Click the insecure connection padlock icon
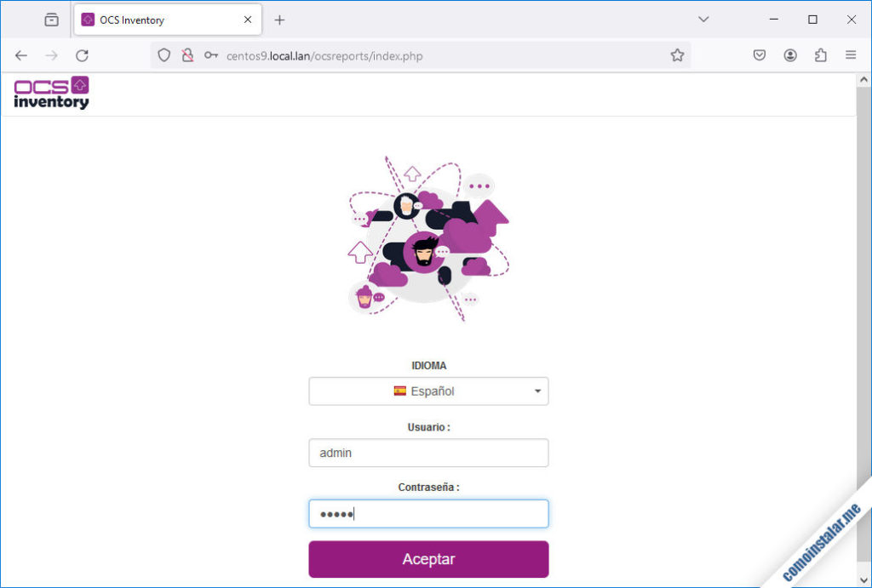This screenshot has height=588, width=872. (x=188, y=55)
